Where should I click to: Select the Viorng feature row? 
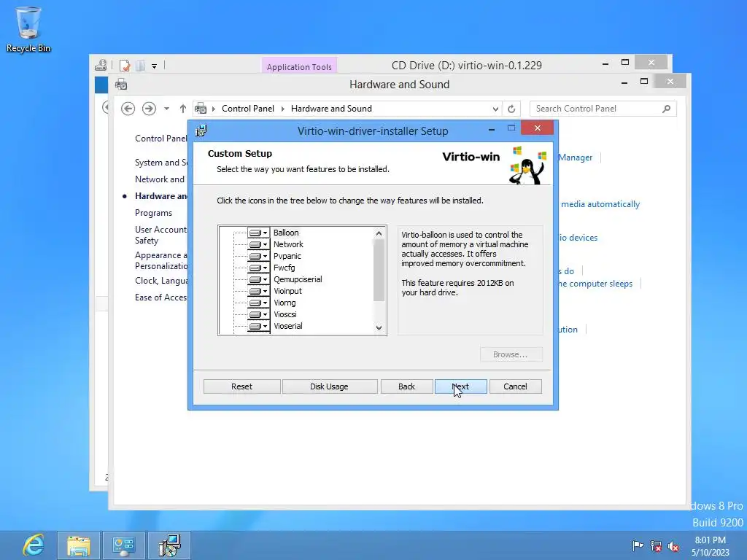point(285,303)
